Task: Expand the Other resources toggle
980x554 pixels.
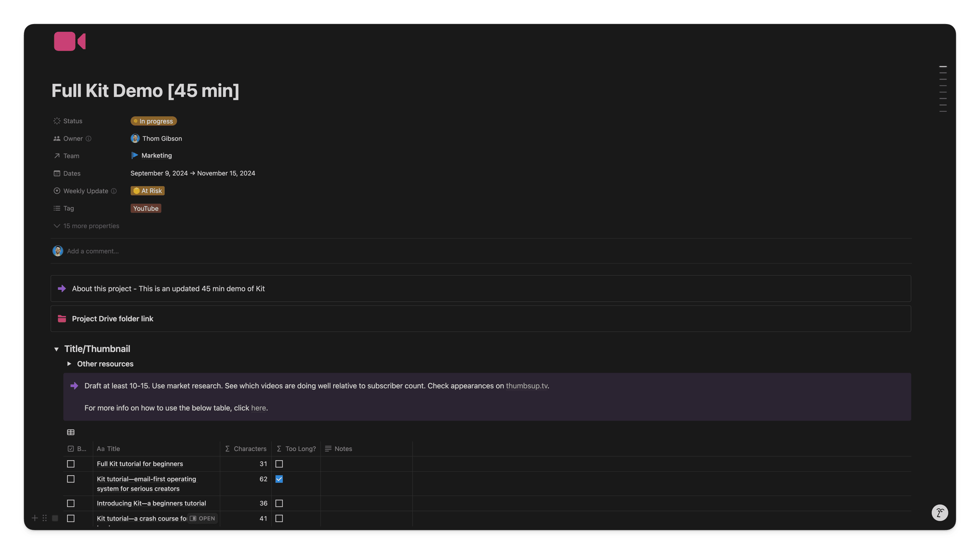Action: pos(69,364)
